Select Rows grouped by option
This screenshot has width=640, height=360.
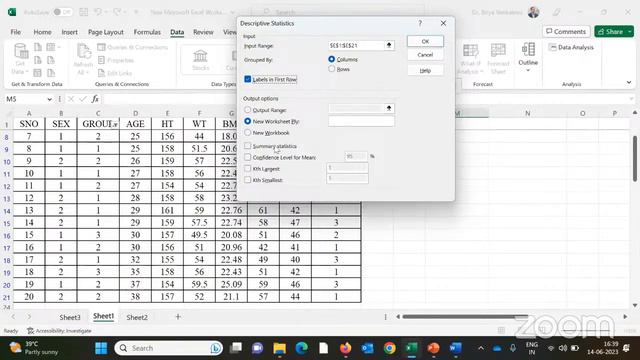coord(331,69)
